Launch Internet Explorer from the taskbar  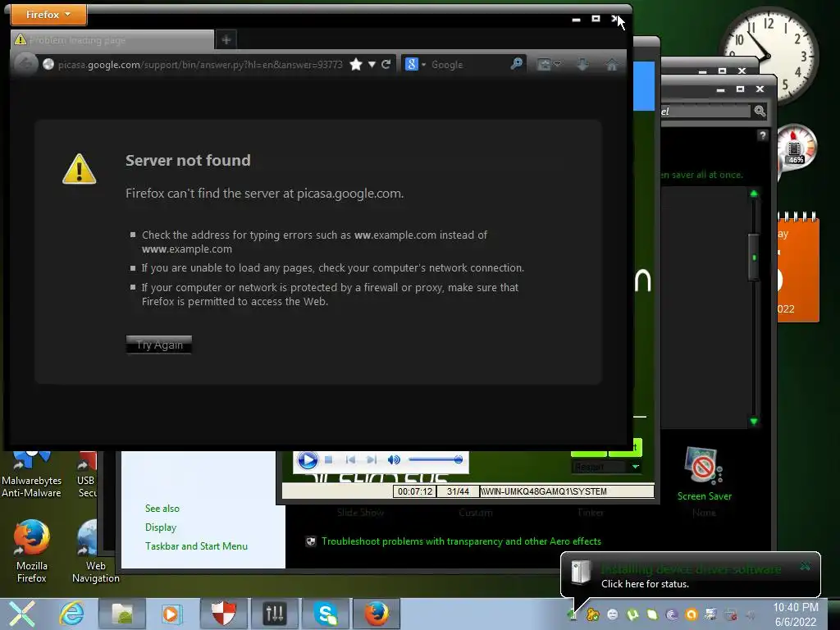pyautogui.click(x=72, y=614)
